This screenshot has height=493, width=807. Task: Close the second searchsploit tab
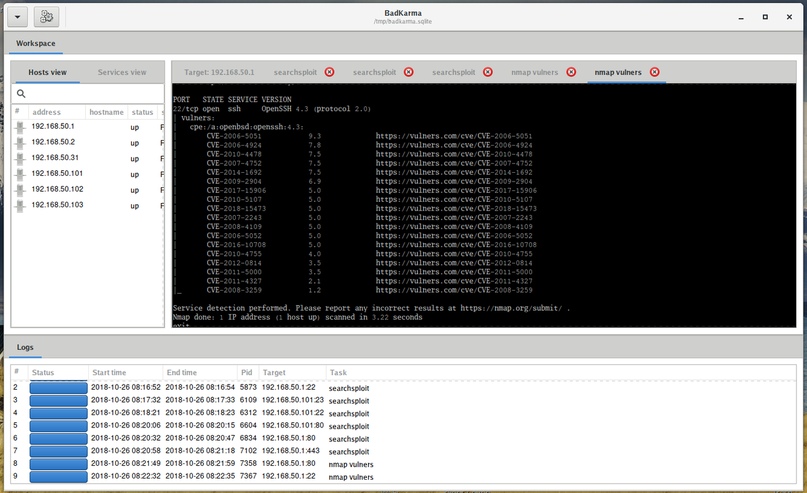coord(409,72)
